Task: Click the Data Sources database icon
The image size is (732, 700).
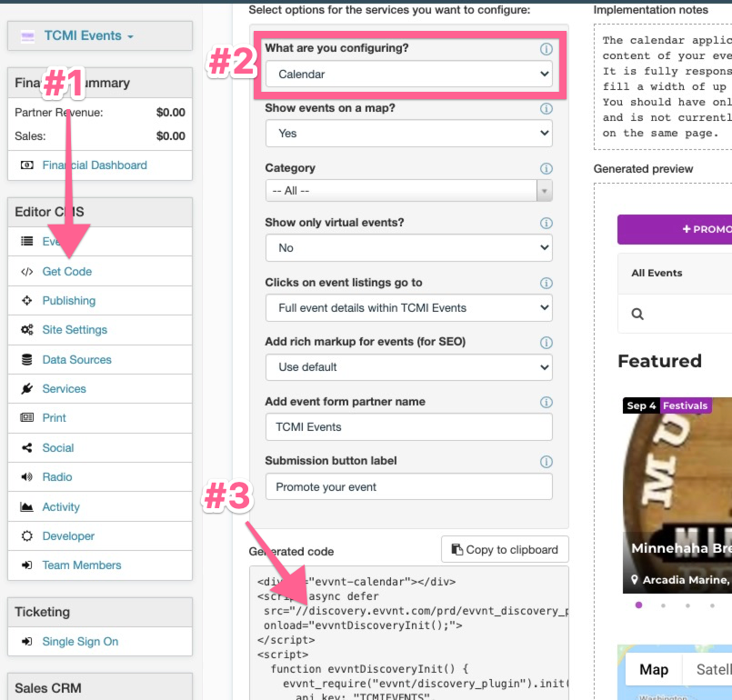Action: tap(27, 360)
